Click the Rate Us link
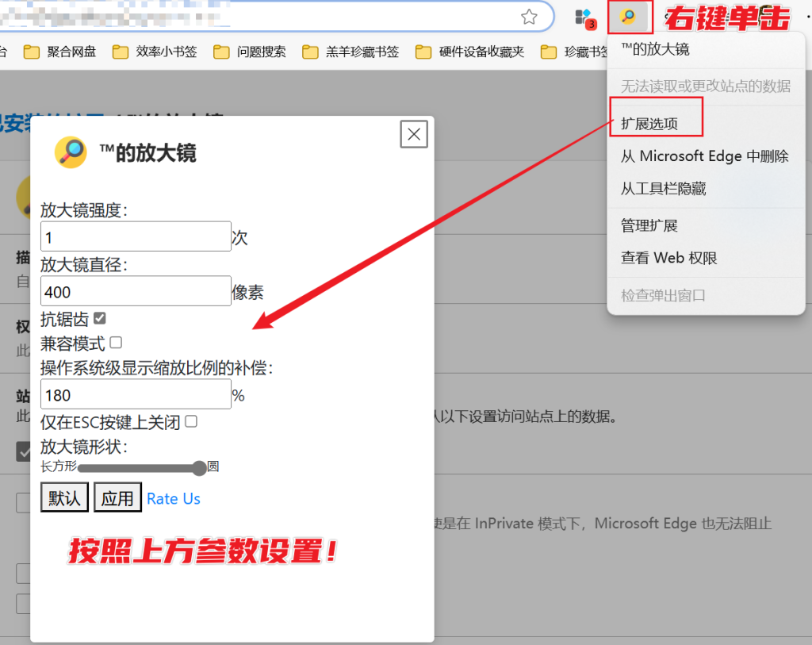 (174, 498)
